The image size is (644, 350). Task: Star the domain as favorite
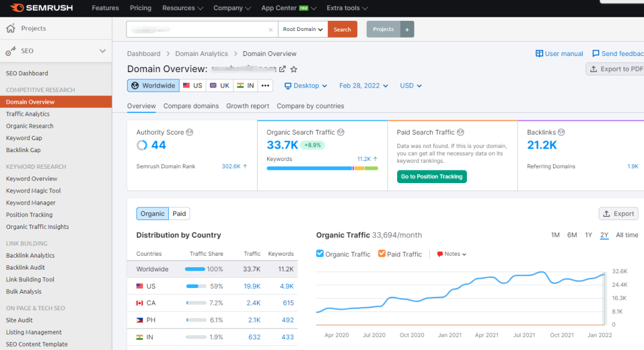pos(293,69)
